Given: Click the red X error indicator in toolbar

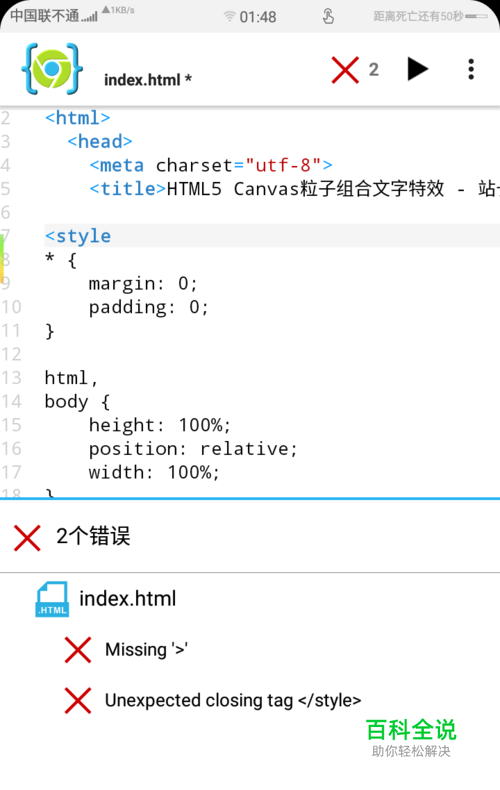Looking at the screenshot, I should (345, 70).
